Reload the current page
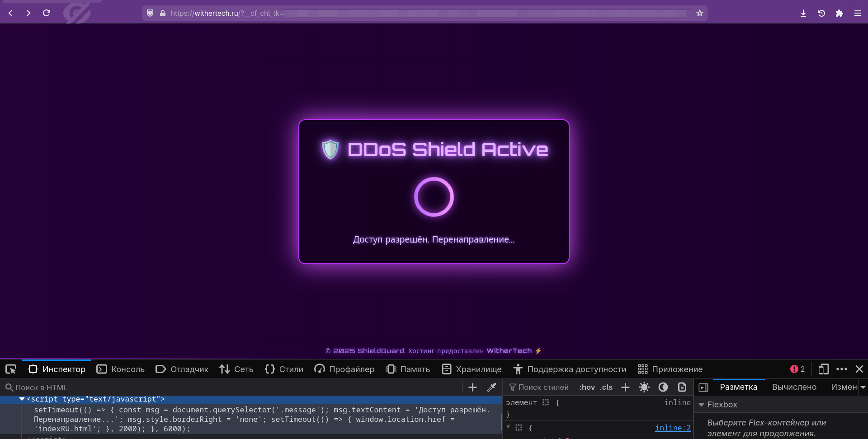This screenshot has height=439, width=868. (x=47, y=13)
